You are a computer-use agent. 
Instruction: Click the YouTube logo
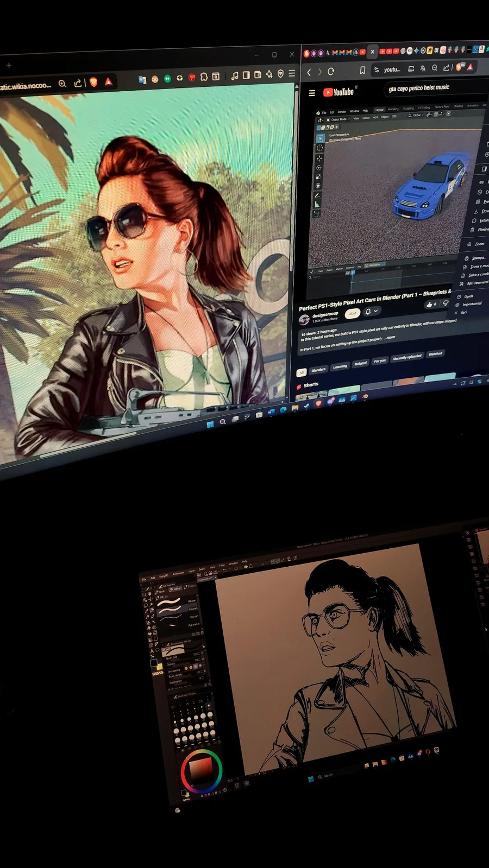coord(338,92)
